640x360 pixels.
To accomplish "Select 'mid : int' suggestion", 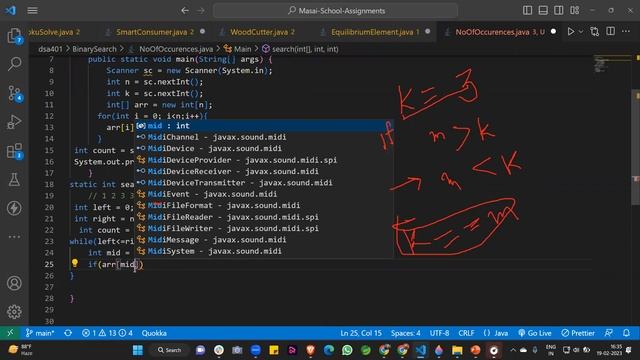I will tap(264, 126).
